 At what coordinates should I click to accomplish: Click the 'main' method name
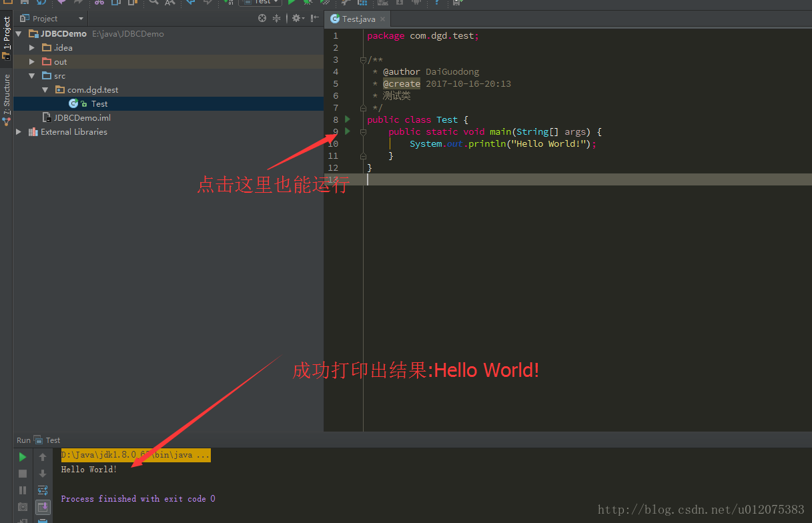click(x=500, y=132)
